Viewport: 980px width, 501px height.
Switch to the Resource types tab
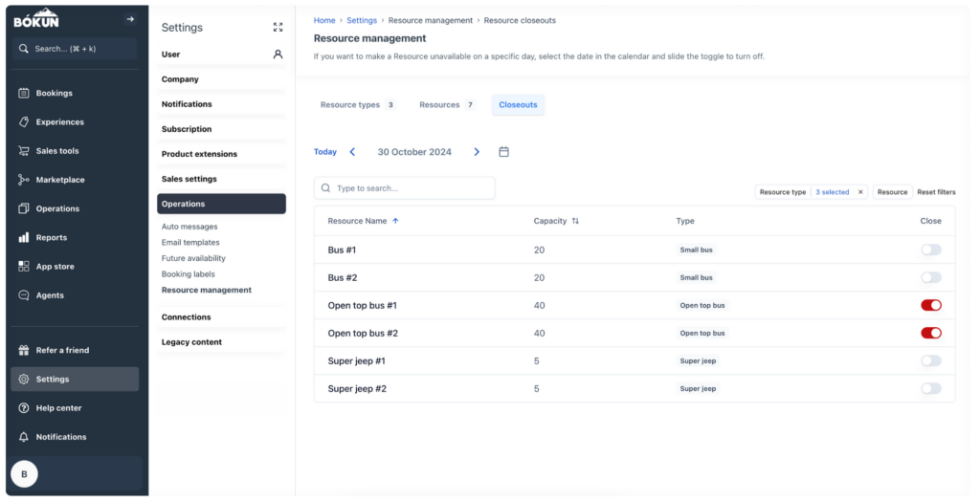(358, 105)
